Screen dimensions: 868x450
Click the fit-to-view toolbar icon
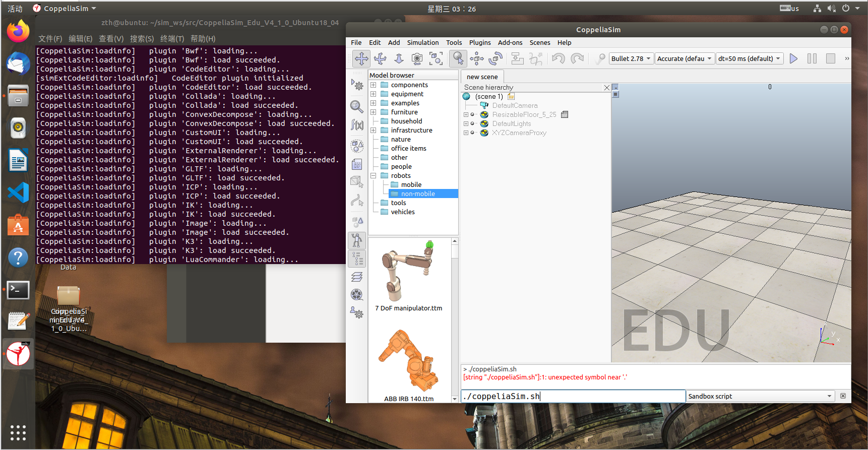[436, 58]
